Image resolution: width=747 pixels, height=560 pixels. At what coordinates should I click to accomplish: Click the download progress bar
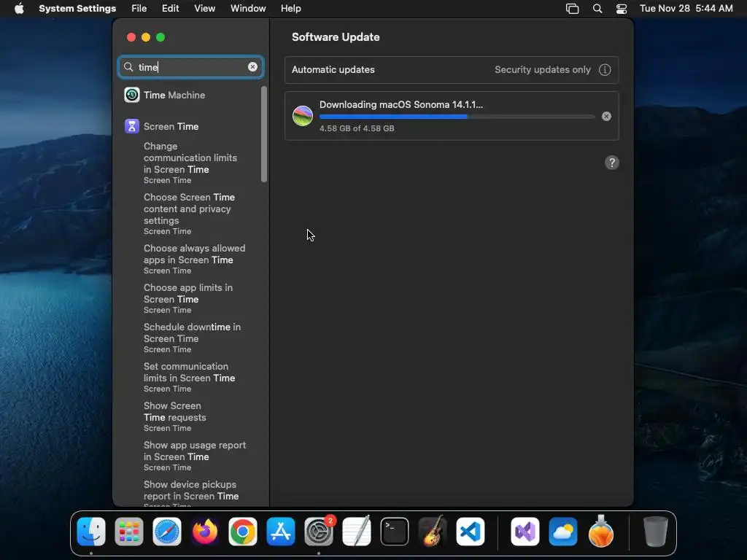coord(457,117)
